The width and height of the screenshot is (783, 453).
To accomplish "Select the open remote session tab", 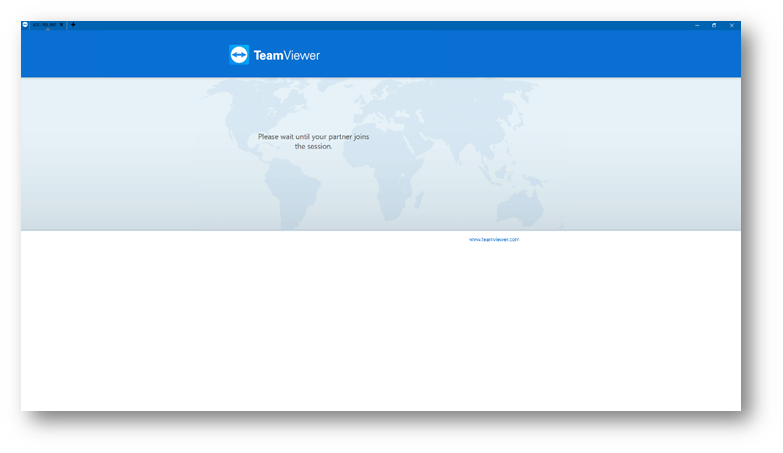I will [44, 25].
